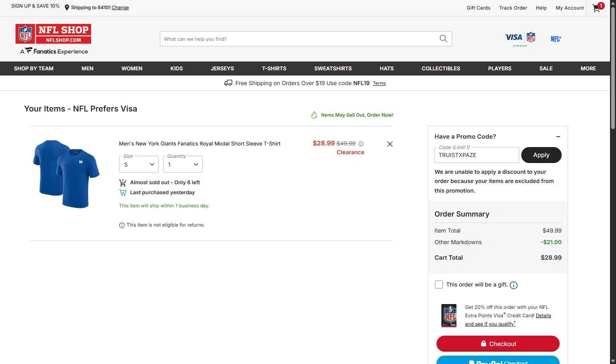Open the T-Shirts menu

(x=274, y=68)
